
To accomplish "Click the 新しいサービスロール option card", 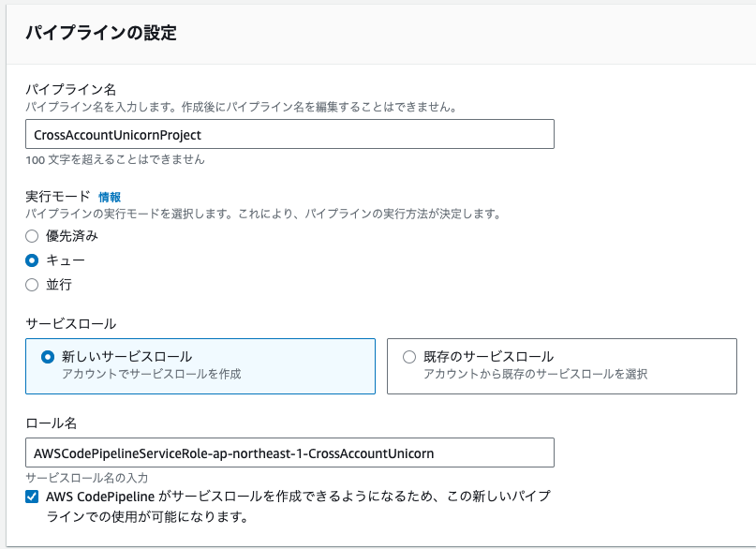I will coord(200,366).
